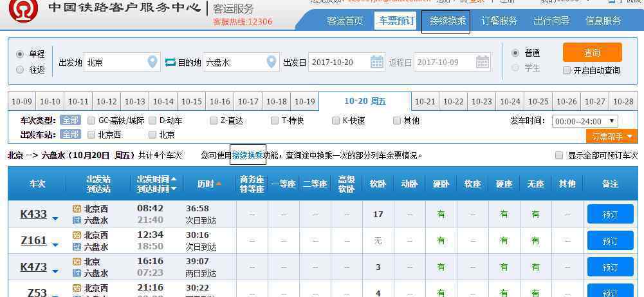Open the 发车时间 00:00--24:00 dropdown
This screenshot has height=297, width=644.
[585, 121]
